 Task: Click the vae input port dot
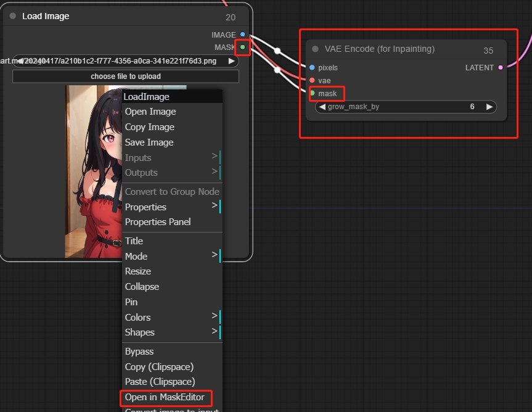coord(312,80)
